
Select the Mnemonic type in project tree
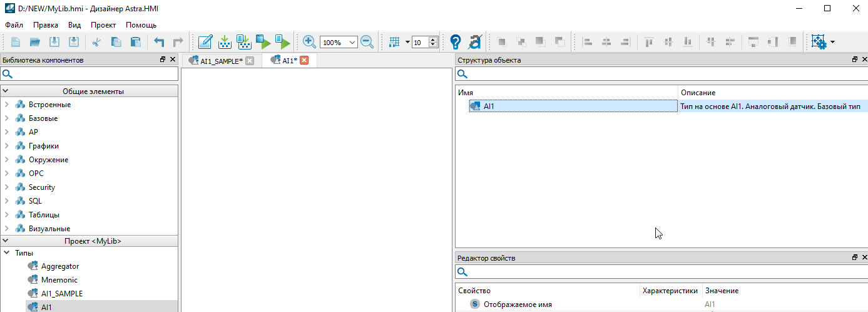pyautogui.click(x=59, y=280)
